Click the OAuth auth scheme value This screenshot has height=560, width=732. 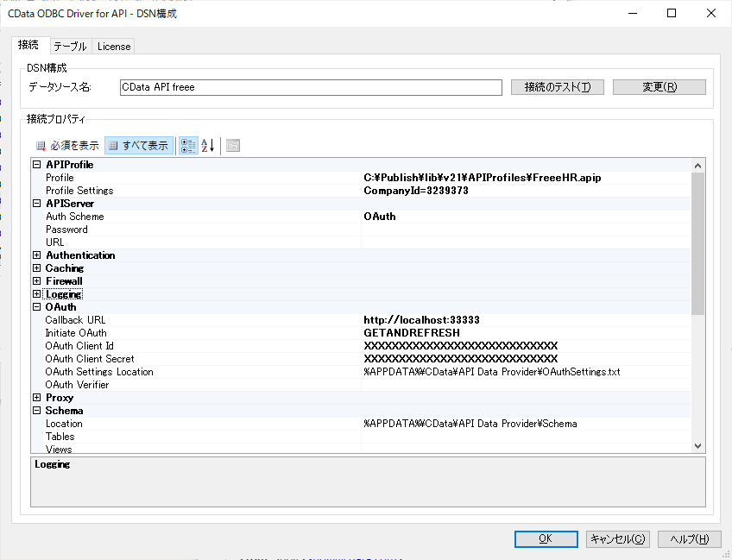380,217
